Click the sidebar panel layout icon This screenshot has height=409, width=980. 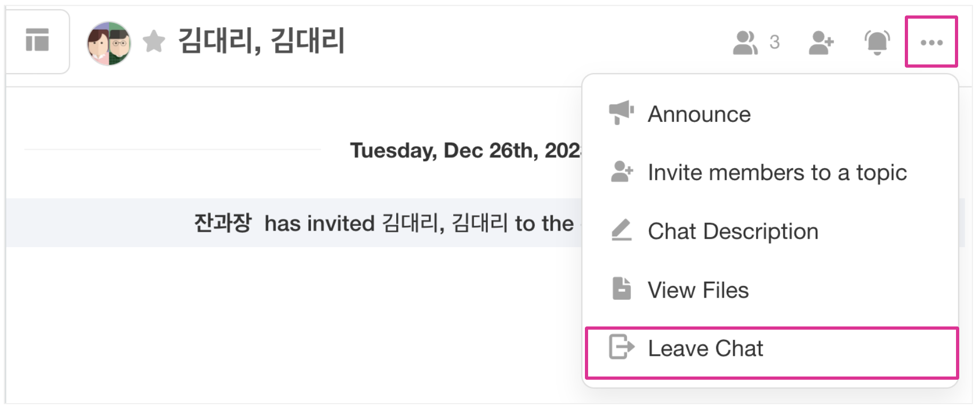pos(37,40)
